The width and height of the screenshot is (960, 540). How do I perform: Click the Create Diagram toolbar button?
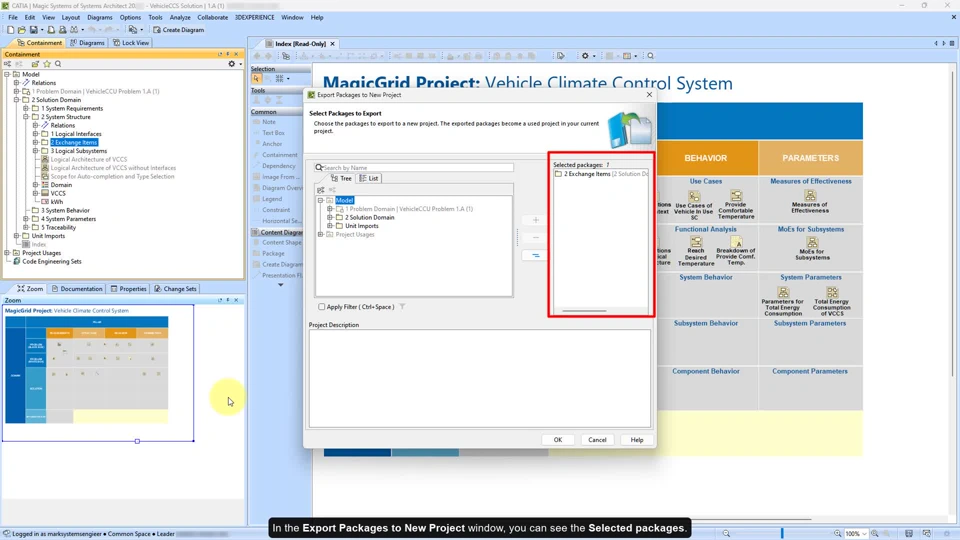[178, 29]
